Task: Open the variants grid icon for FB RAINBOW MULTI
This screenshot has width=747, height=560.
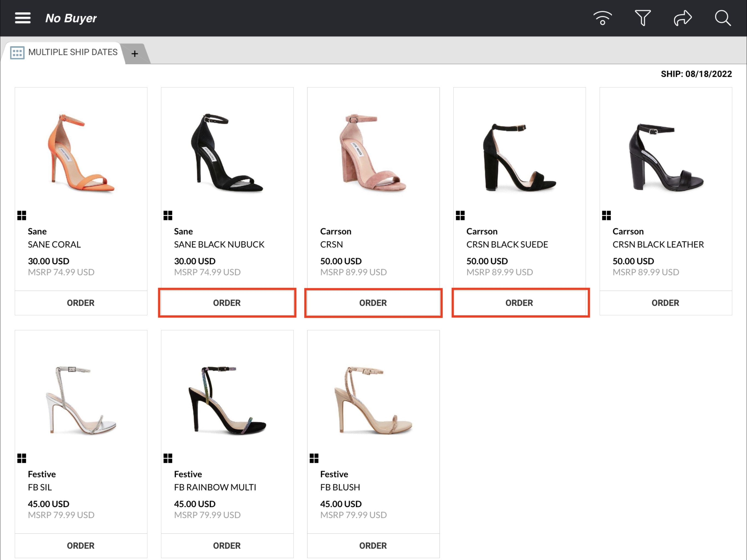Action: (x=168, y=458)
